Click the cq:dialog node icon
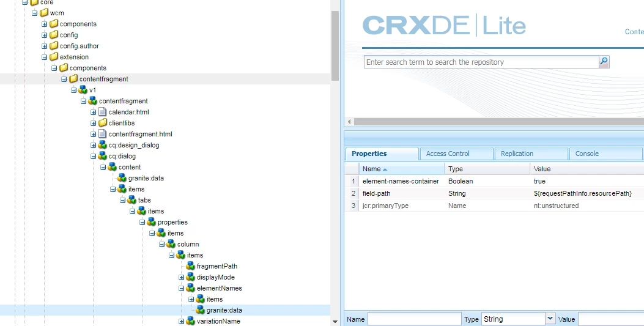This screenshot has height=326, width=644. tap(103, 156)
